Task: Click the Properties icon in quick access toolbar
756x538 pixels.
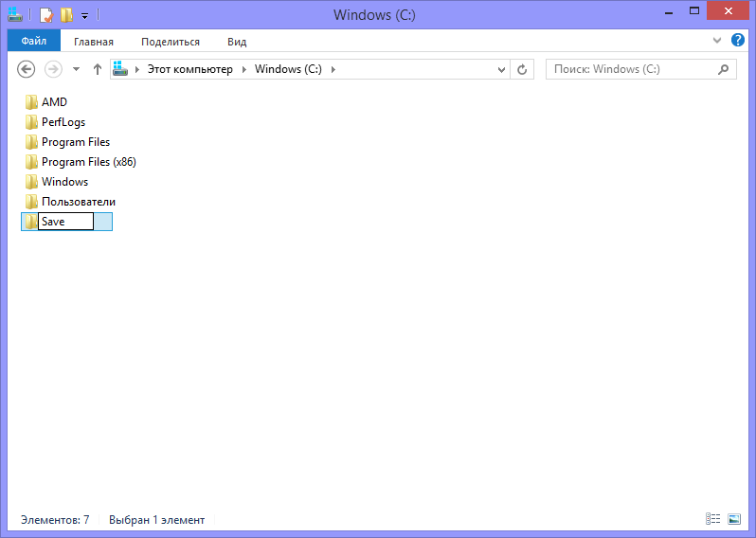Action: [x=46, y=15]
